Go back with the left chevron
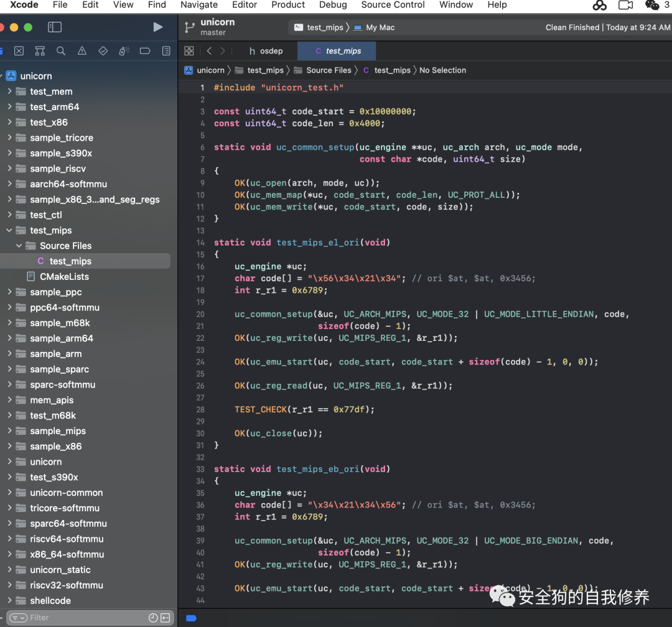672x627 pixels. pos(209,51)
